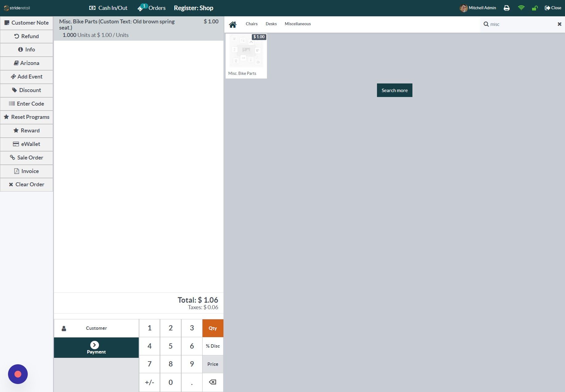Screen dimensions: 565x392
Task: Tap numpad key 5
Action: click(170, 346)
